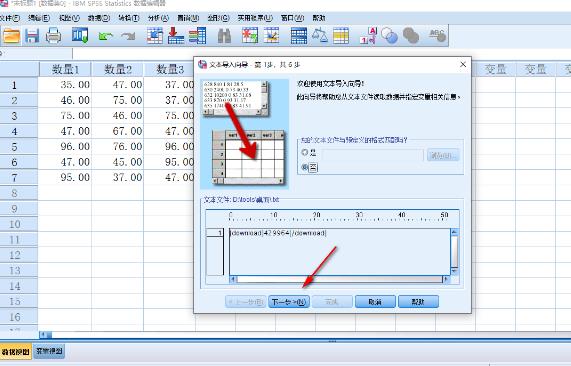Viewport: 571px width, 366px height.
Task: Click cell 67.00 in row 4
Action: click(x=118, y=131)
